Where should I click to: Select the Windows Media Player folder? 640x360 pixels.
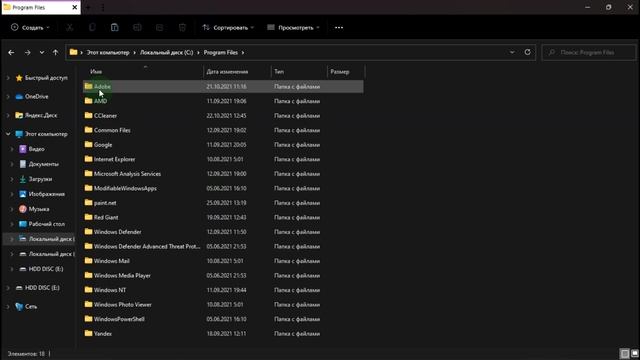click(223, 275)
